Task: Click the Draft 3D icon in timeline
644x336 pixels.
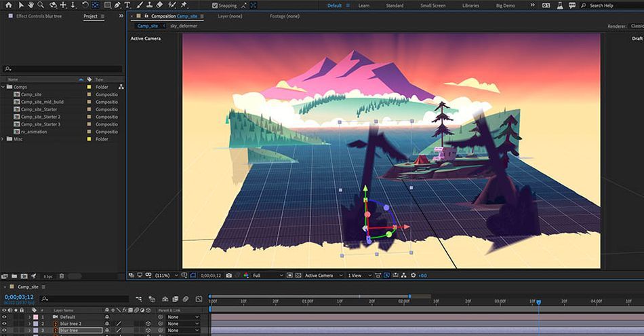Action: [152, 299]
